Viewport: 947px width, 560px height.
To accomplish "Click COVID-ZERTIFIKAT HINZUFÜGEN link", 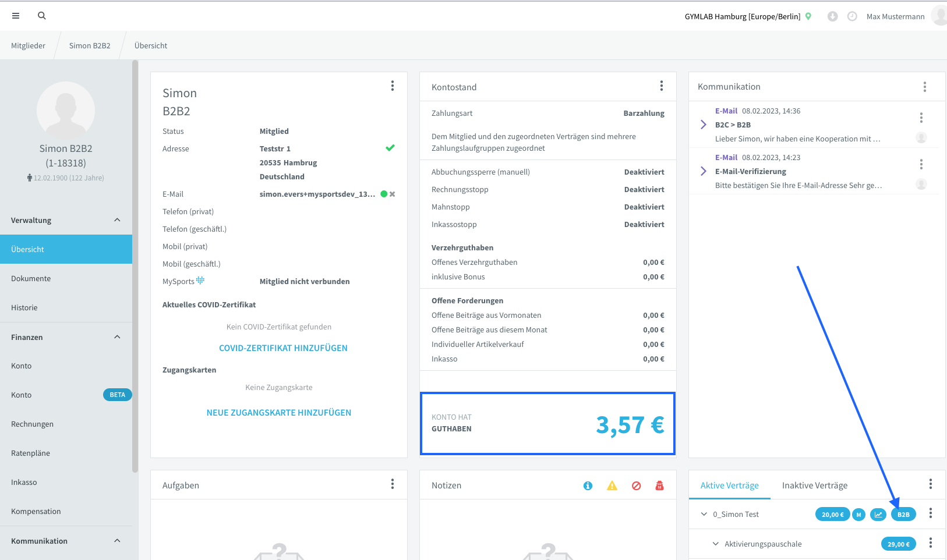I will point(283,348).
